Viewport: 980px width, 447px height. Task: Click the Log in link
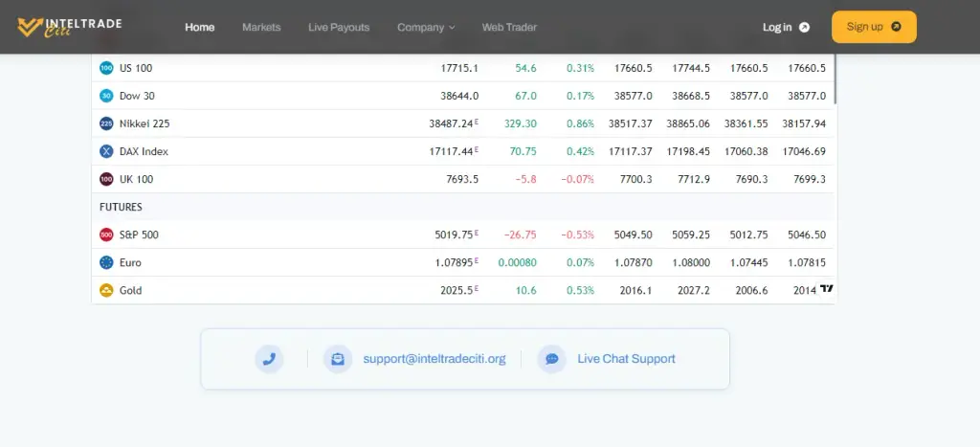click(x=777, y=27)
